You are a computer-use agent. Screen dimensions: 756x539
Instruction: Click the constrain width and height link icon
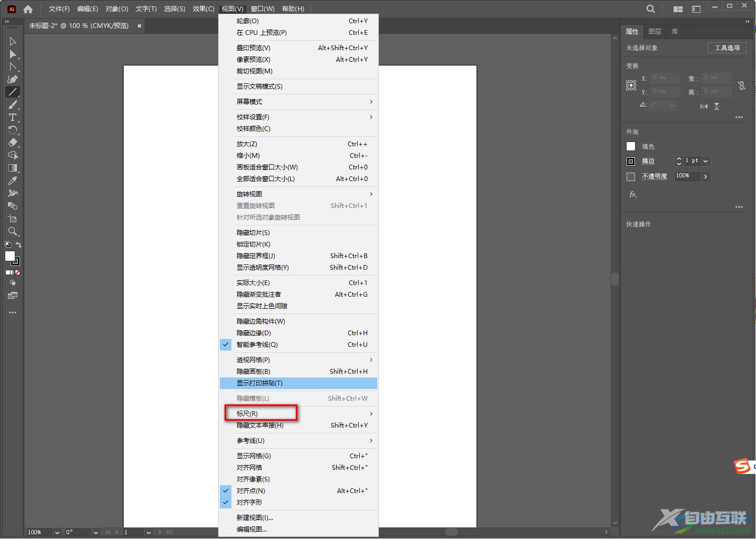point(742,86)
